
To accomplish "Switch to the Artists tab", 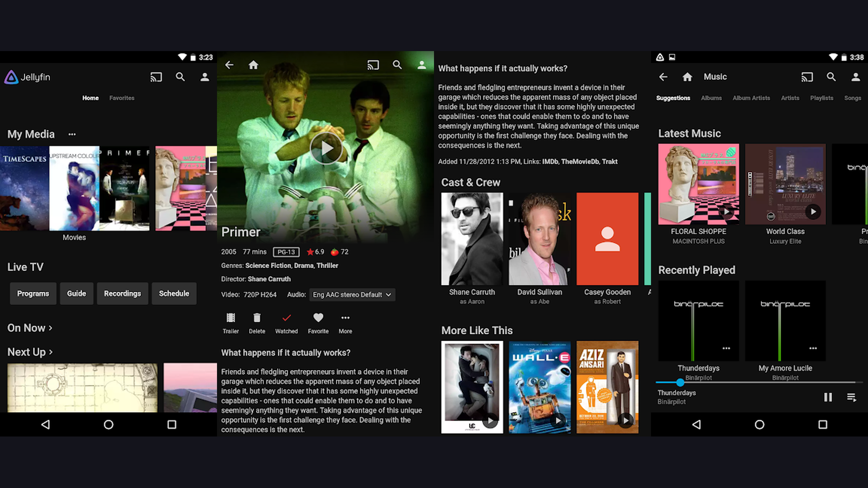I will pos(790,98).
